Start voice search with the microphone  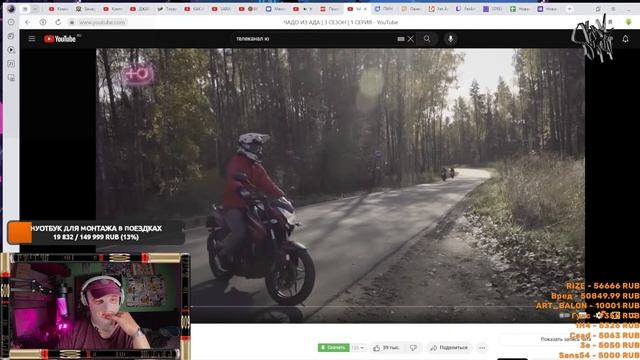(x=451, y=39)
